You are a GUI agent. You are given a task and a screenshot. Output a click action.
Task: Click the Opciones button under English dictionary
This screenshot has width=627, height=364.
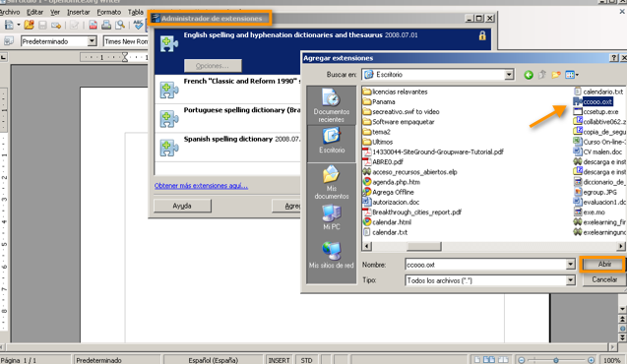pyautogui.click(x=213, y=66)
